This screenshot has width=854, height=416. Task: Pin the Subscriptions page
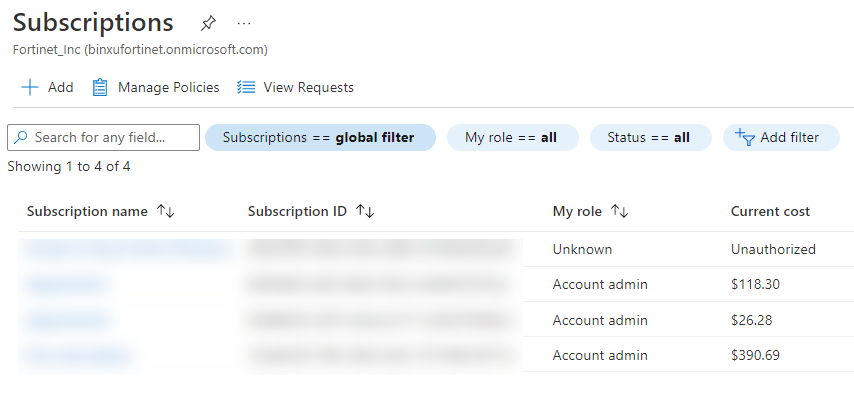coord(208,23)
